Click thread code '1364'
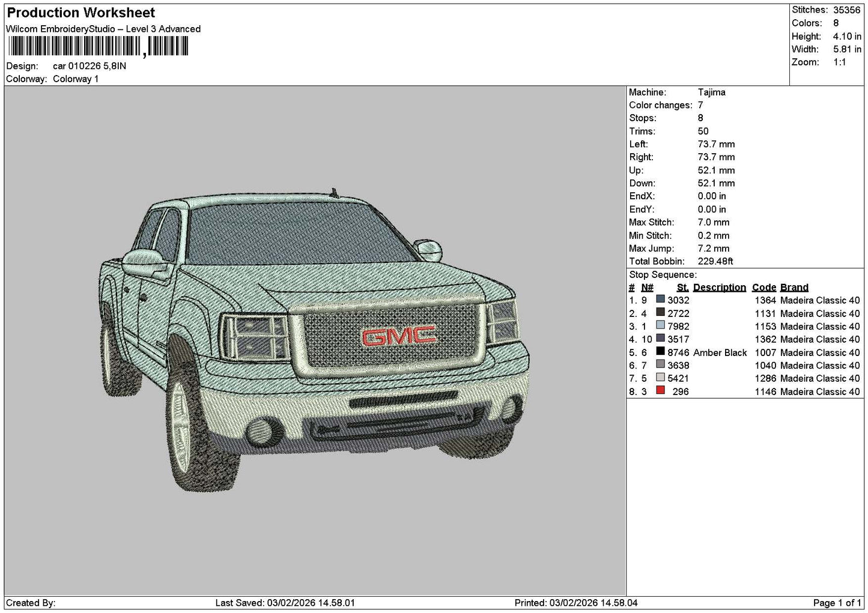The width and height of the screenshot is (868, 613). (765, 301)
